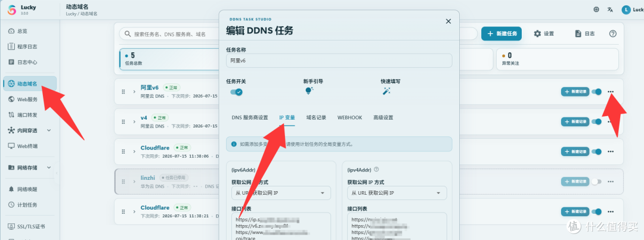Click the 新建任务 button
This screenshot has height=240, width=644.
501,33
